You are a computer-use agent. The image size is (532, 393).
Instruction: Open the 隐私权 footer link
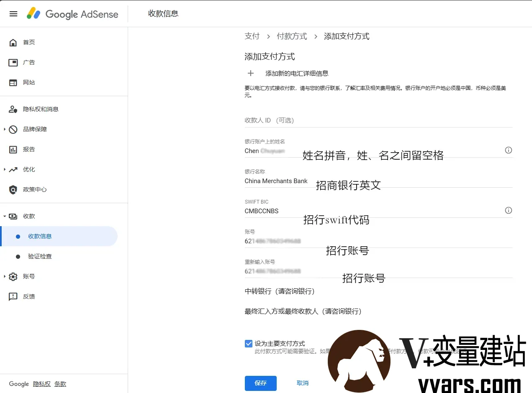[x=42, y=384]
